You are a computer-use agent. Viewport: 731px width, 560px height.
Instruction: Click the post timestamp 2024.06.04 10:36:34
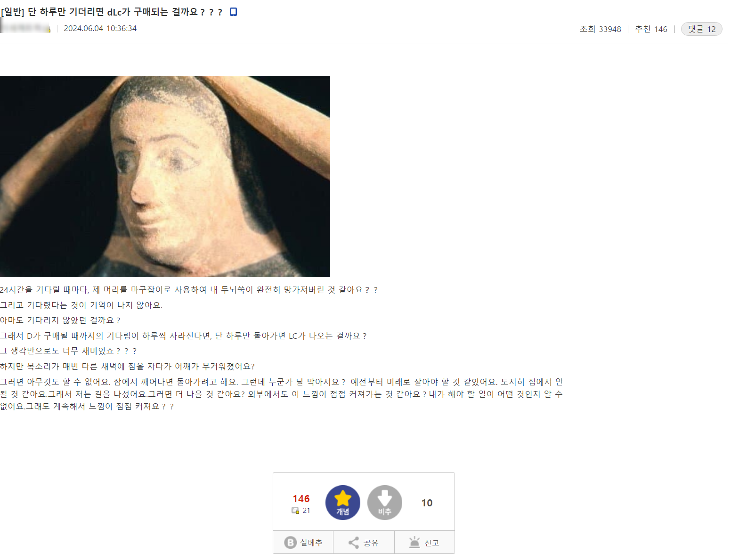(100, 28)
